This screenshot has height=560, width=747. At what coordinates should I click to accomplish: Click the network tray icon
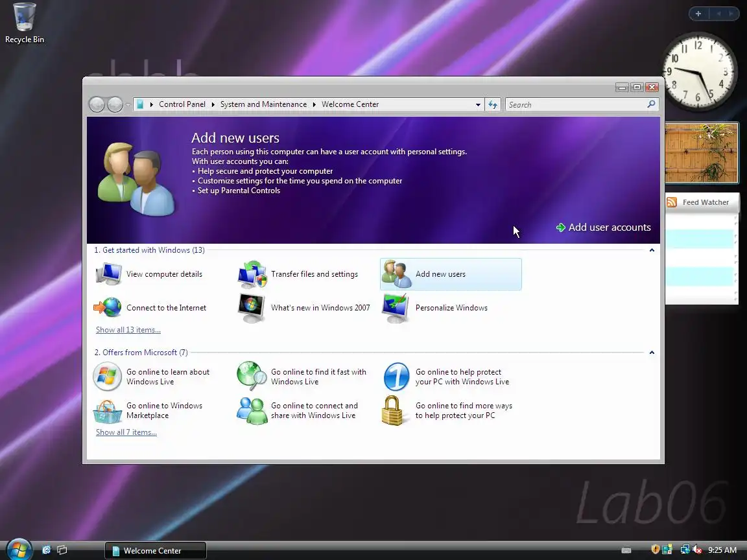click(x=685, y=550)
